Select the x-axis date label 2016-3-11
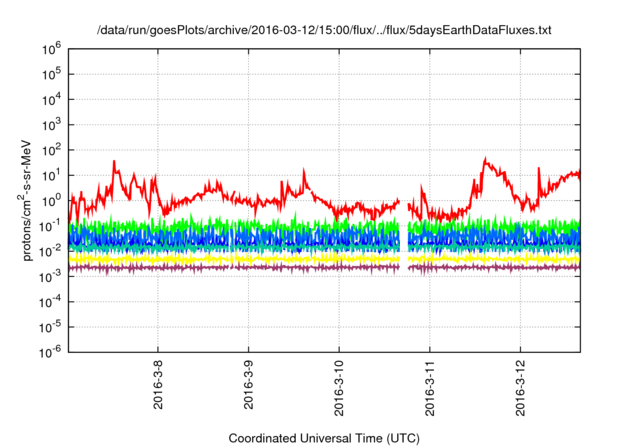This screenshot has width=640, height=448. [429, 388]
